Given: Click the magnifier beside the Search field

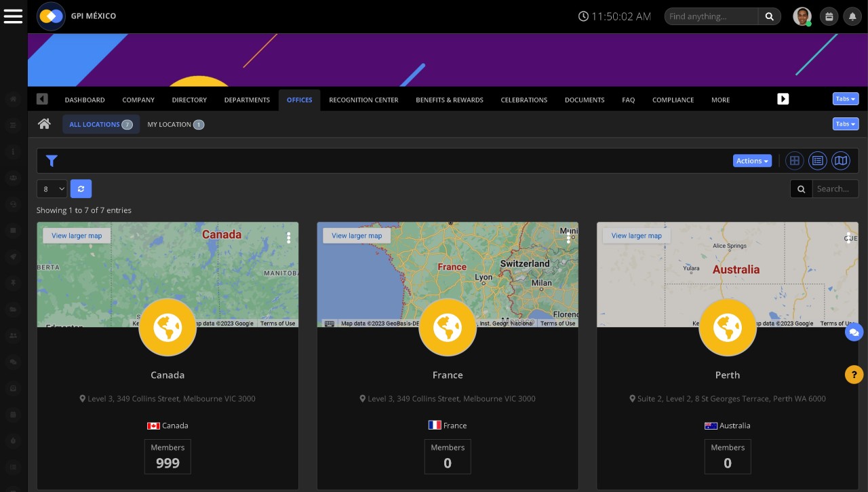Looking at the screenshot, I should pos(801,189).
